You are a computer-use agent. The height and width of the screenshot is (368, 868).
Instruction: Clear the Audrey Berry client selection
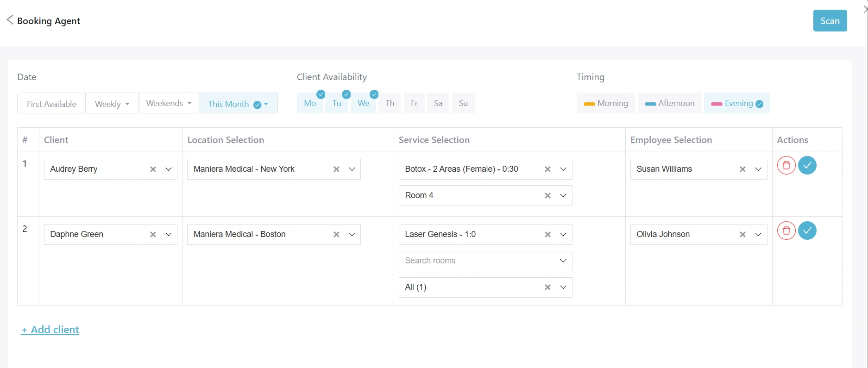tap(153, 169)
